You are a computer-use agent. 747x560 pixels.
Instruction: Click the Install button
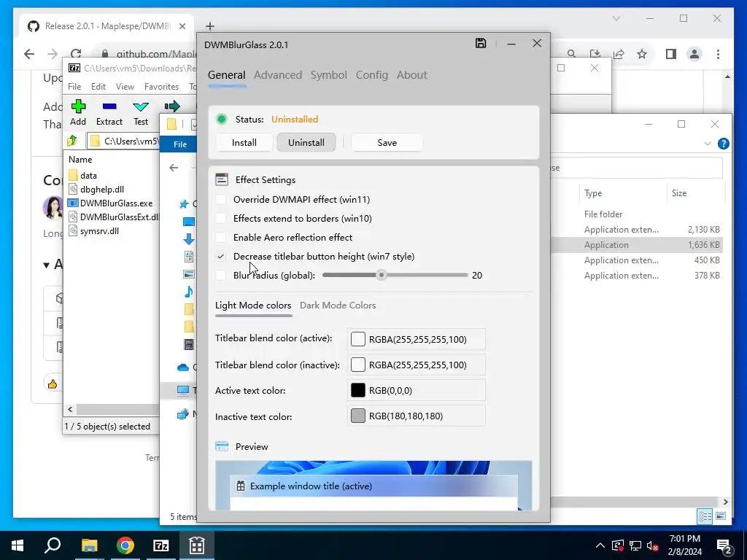coord(244,142)
